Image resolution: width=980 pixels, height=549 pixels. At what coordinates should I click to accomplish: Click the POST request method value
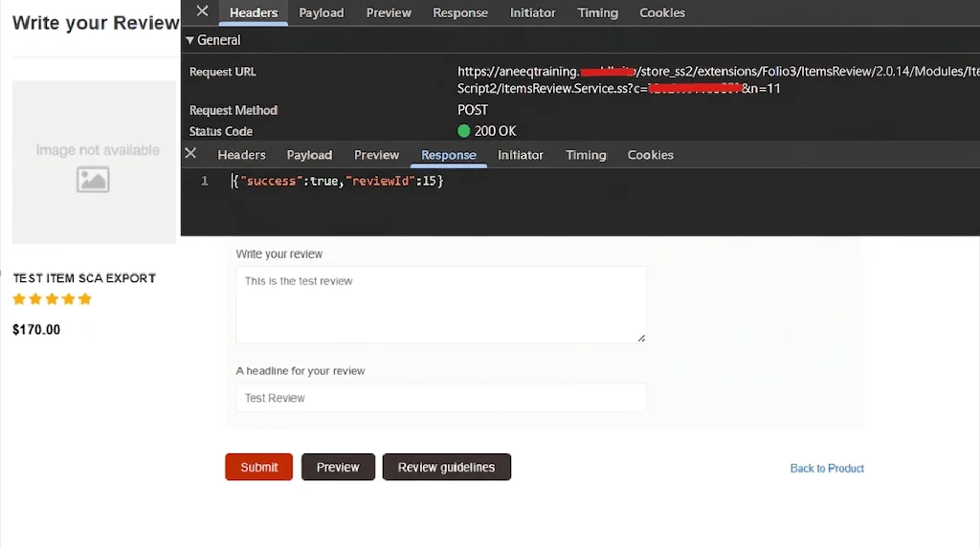click(473, 110)
